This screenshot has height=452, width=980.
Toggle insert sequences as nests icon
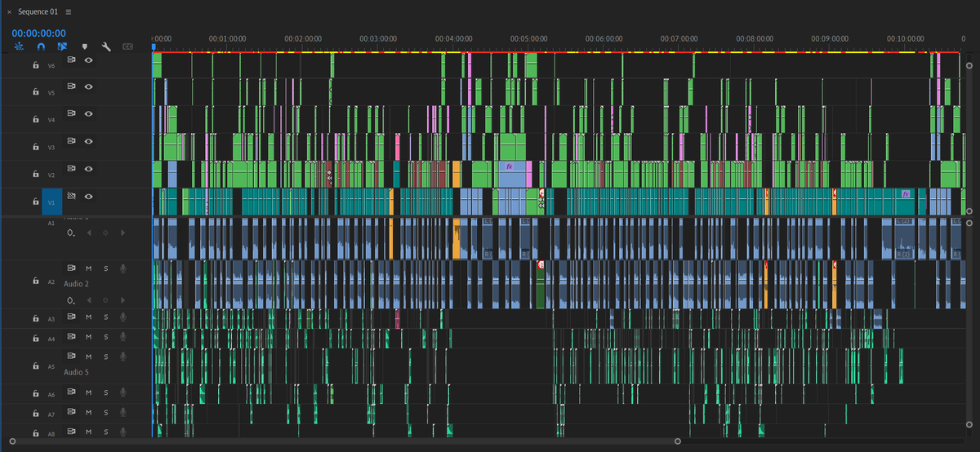19,47
